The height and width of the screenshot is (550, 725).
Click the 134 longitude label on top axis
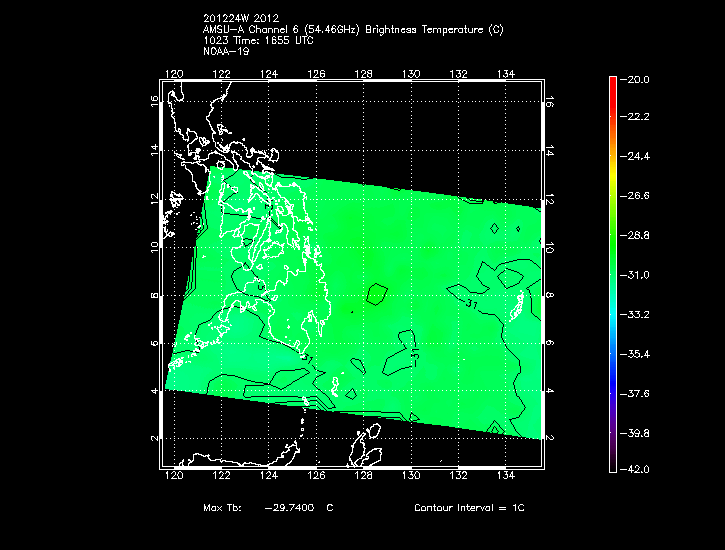506,74
